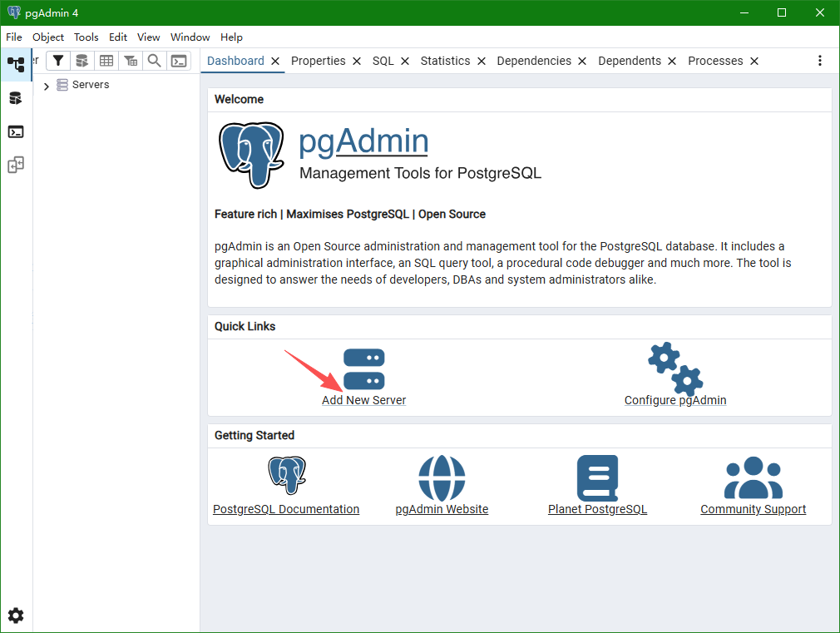840x633 pixels.
Task: Switch to the Dashboard tab
Action: click(x=235, y=61)
